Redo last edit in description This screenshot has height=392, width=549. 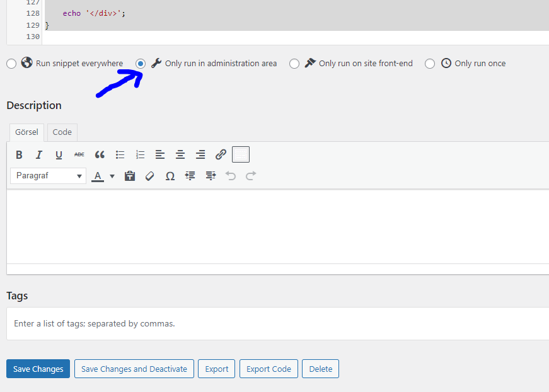point(251,176)
